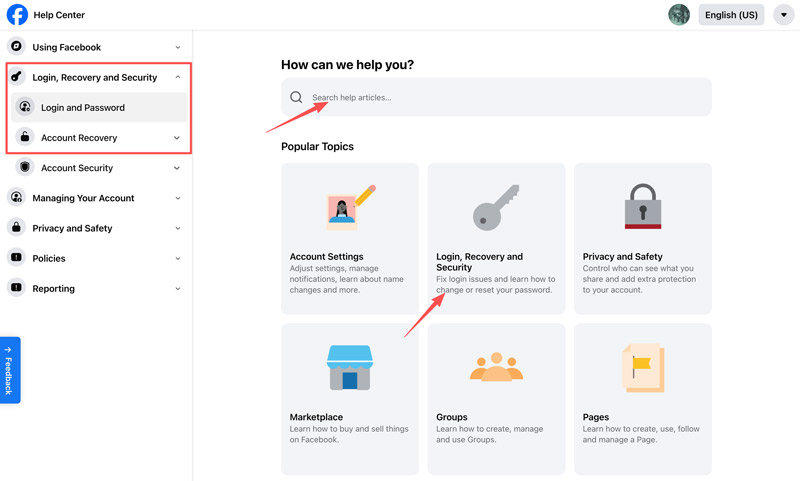Click the Using Facebook compass icon

point(16,46)
